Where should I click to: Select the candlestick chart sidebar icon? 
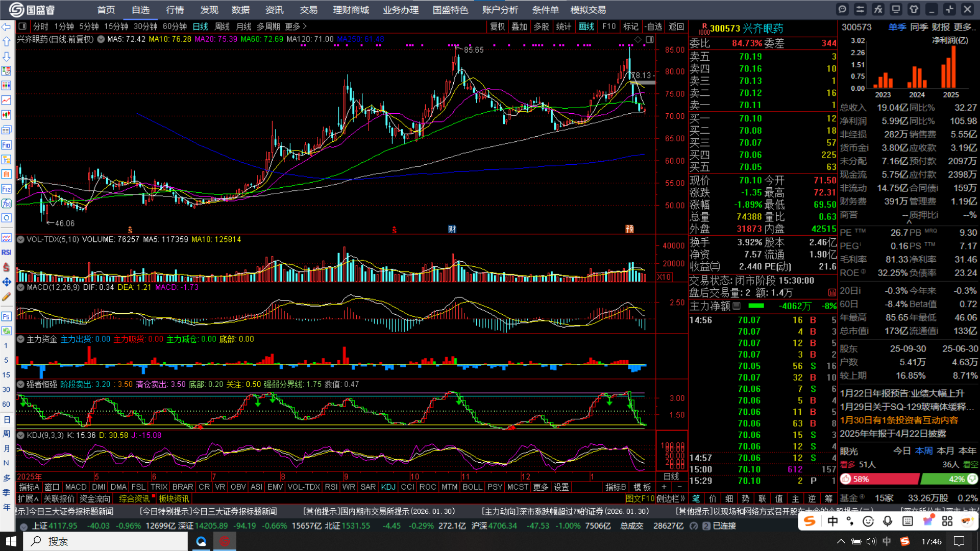(x=6, y=115)
